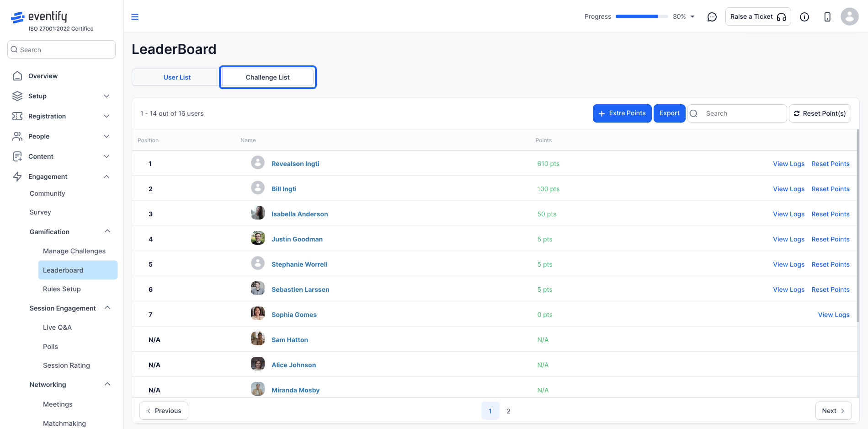Click the Reset Point(s) button
The image size is (868, 429).
[x=820, y=113]
